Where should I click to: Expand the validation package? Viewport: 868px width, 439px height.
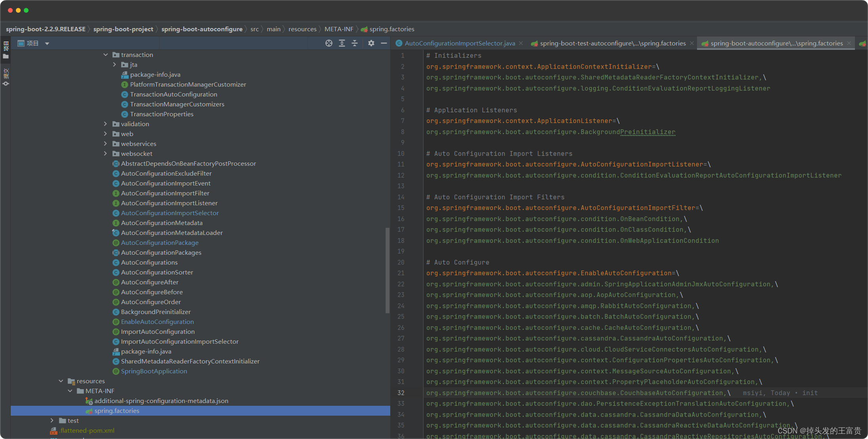[x=106, y=124]
